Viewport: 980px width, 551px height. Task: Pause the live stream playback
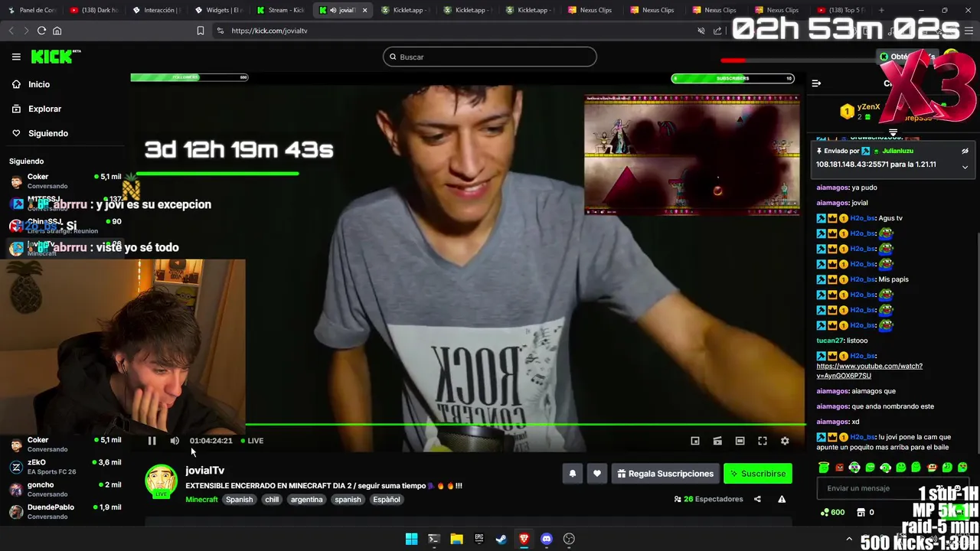tap(152, 441)
